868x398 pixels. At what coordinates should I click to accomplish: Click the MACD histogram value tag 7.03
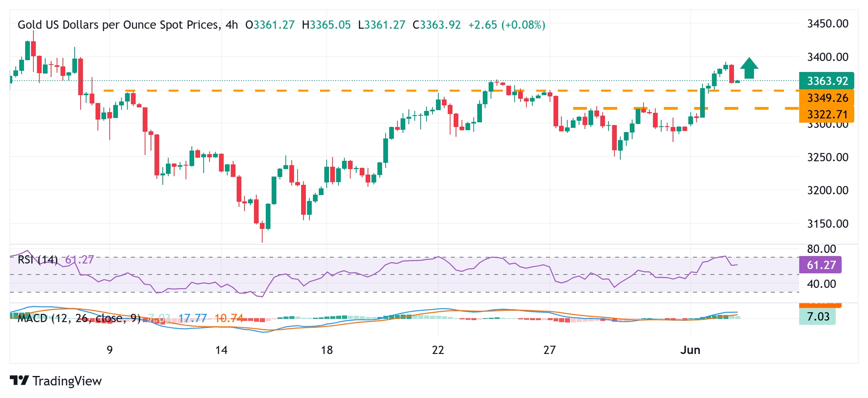817,317
